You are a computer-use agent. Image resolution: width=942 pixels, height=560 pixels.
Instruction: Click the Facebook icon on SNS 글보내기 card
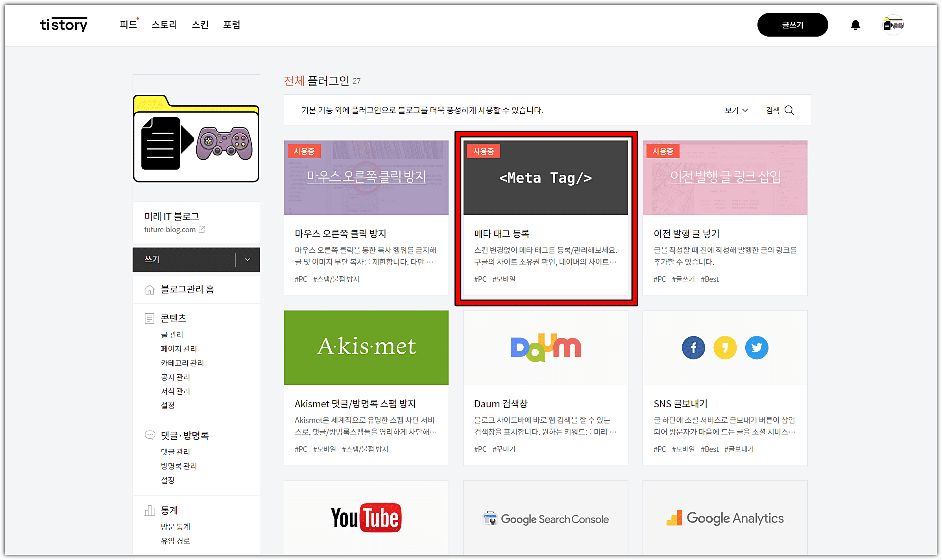coord(694,347)
